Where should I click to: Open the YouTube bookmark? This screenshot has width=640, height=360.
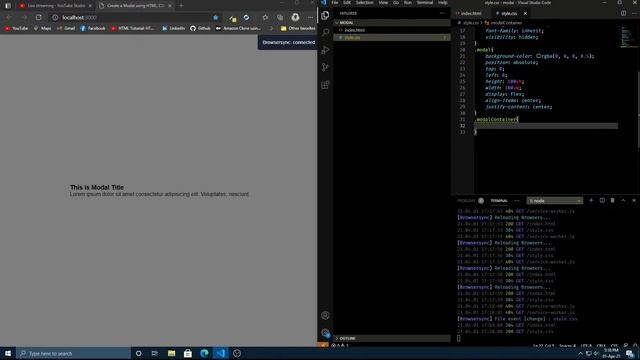[16, 28]
